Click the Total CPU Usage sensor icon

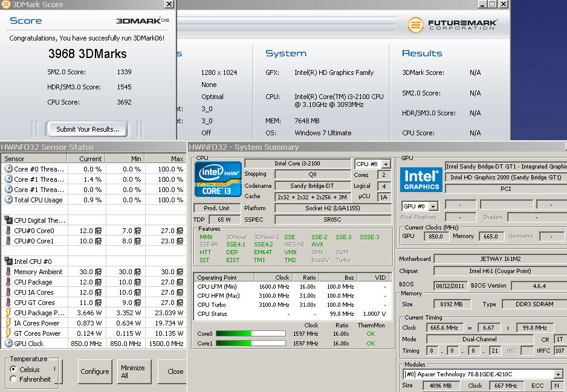click(x=8, y=199)
